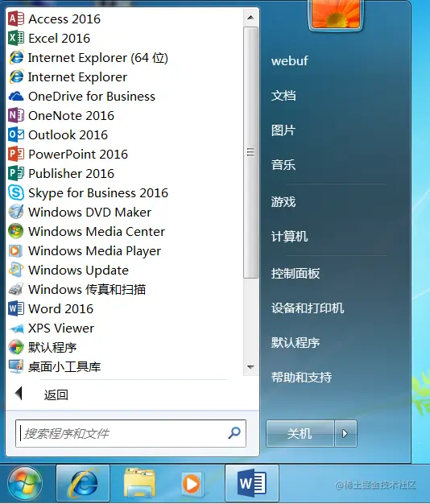
Task: Open Windows 传真和扫描 icon
Action: click(16, 289)
